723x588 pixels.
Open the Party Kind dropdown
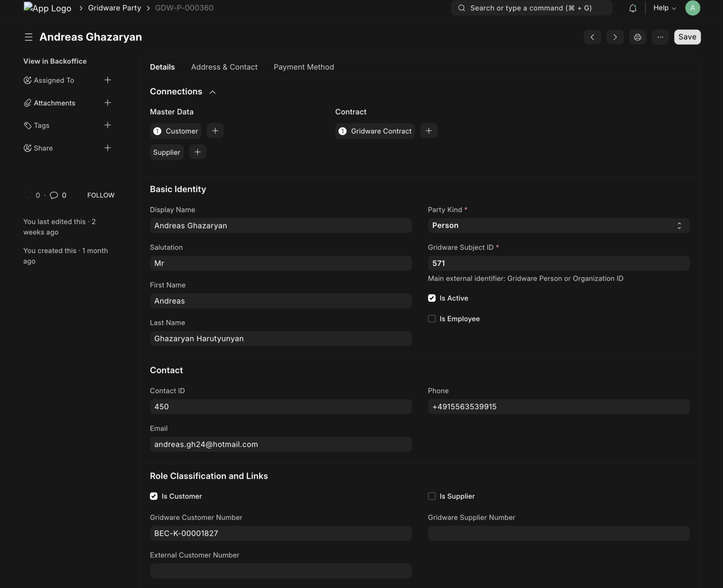click(x=559, y=226)
